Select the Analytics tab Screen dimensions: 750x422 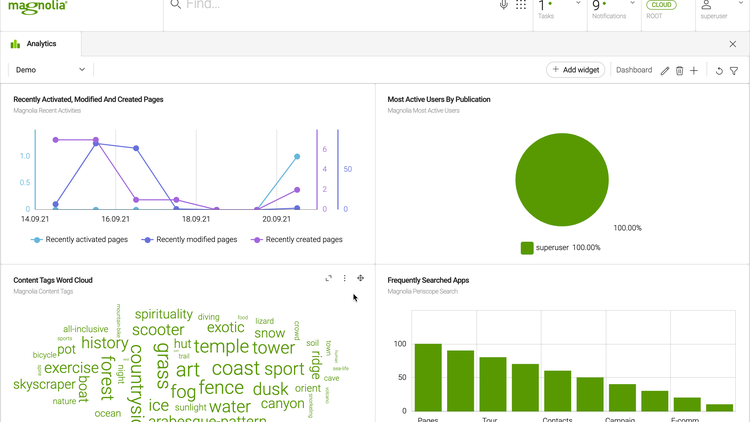(x=41, y=44)
